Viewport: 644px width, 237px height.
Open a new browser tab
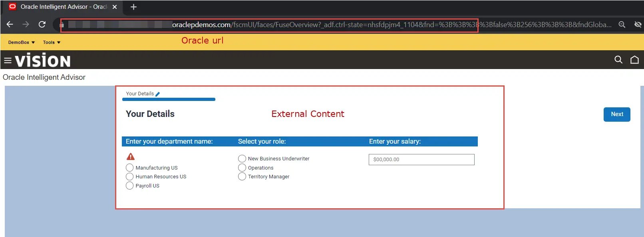[133, 7]
